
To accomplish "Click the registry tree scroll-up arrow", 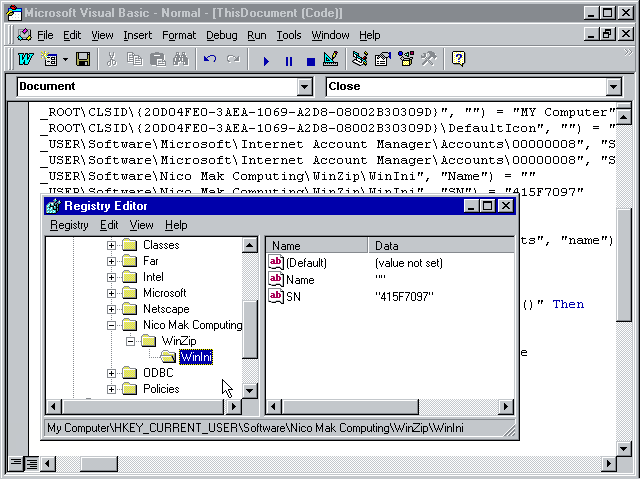I will (249, 246).
